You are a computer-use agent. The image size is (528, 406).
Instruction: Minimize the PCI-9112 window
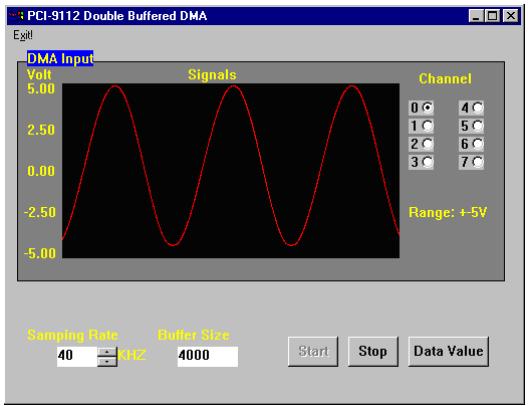tap(476, 16)
